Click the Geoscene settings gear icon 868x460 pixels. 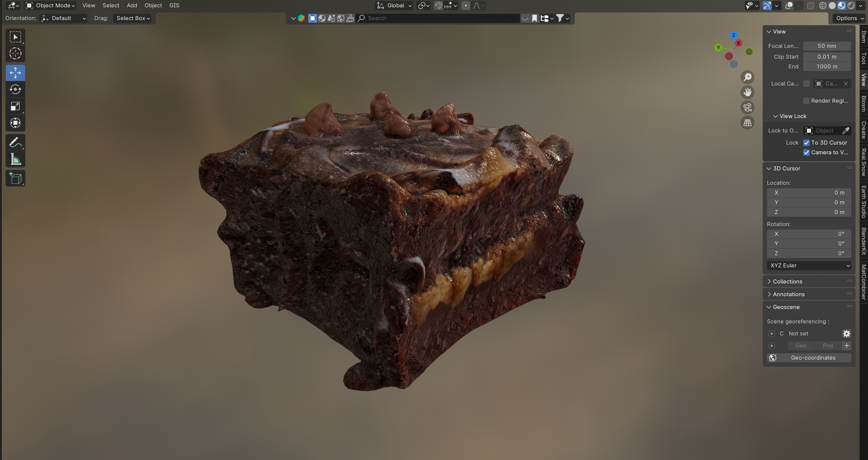[847, 334]
